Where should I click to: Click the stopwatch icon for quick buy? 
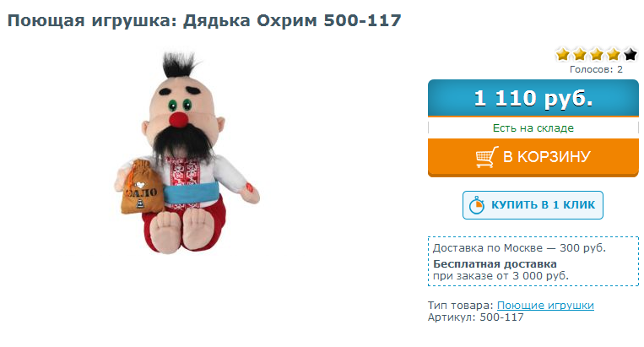[x=477, y=205]
